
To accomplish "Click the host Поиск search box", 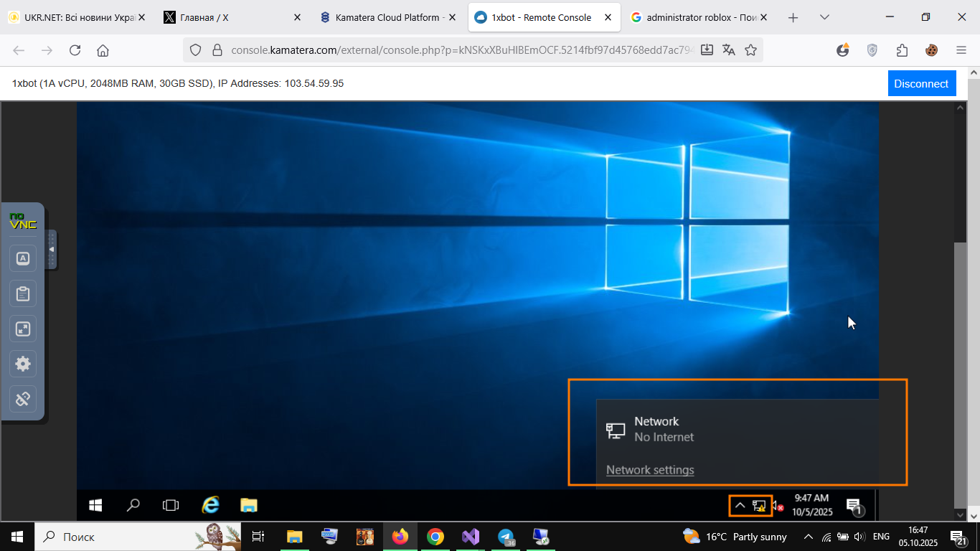I will 138,537.
